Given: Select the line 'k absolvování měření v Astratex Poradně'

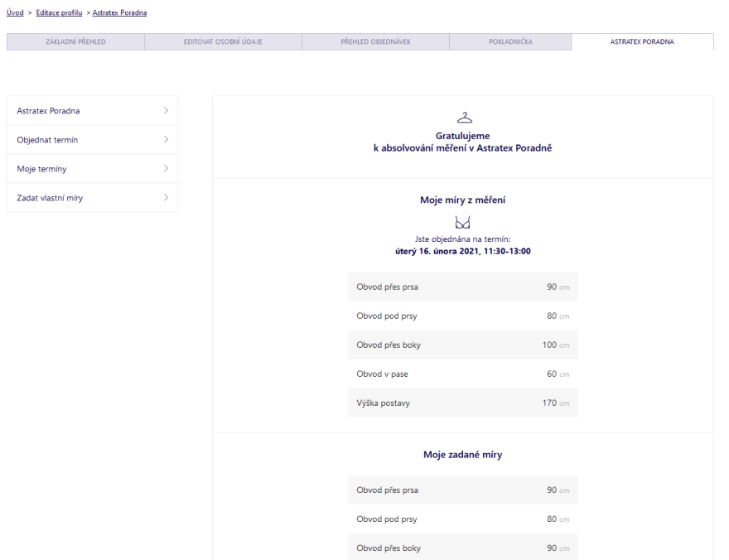Looking at the screenshot, I should 462,147.
